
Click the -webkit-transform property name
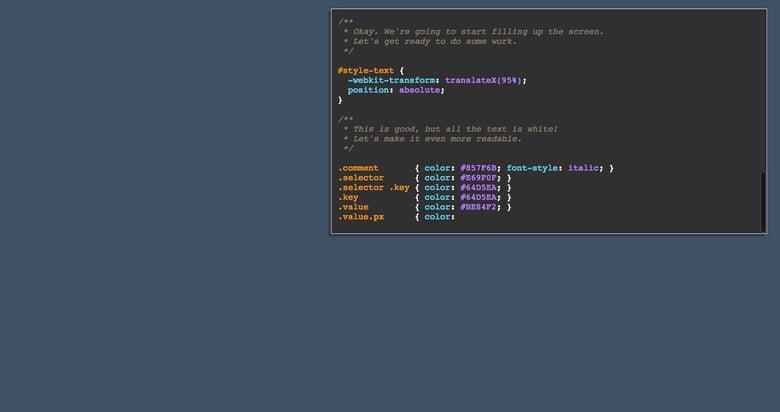tap(390, 80)
